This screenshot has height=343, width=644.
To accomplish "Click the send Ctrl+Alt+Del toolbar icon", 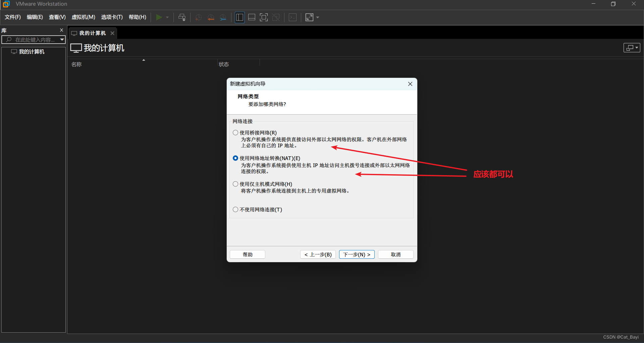I will [182, 17].
